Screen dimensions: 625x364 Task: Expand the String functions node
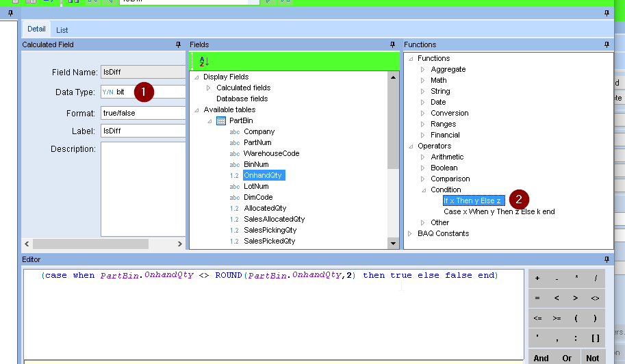pyautogui.click(x=423, y=92)
